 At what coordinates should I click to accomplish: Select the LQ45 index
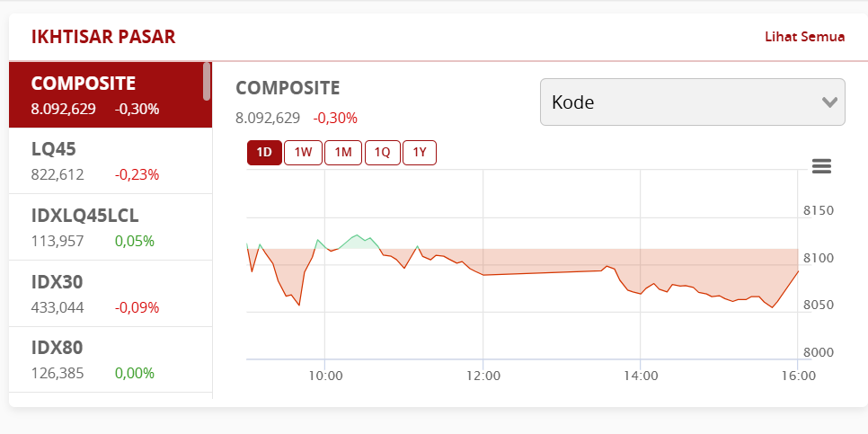106,161
